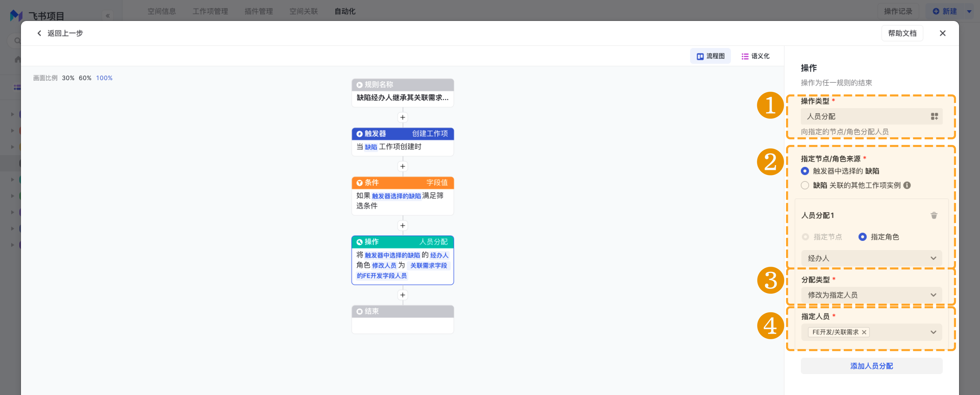Click the 触发器 node lightning icon
Screen dimensions: 980x395
[359, 133]
